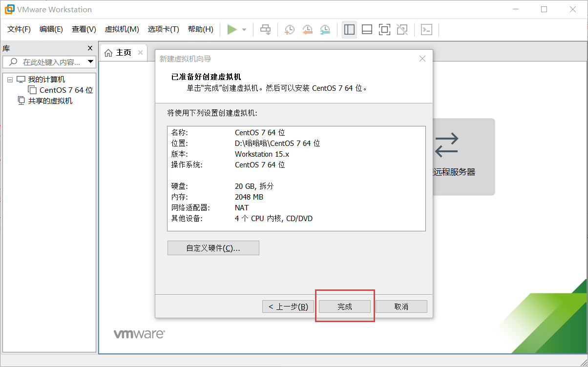Click the take snapshot toolbar icon
This screenshot has height=367, width=588.
(x=290, y=30)
